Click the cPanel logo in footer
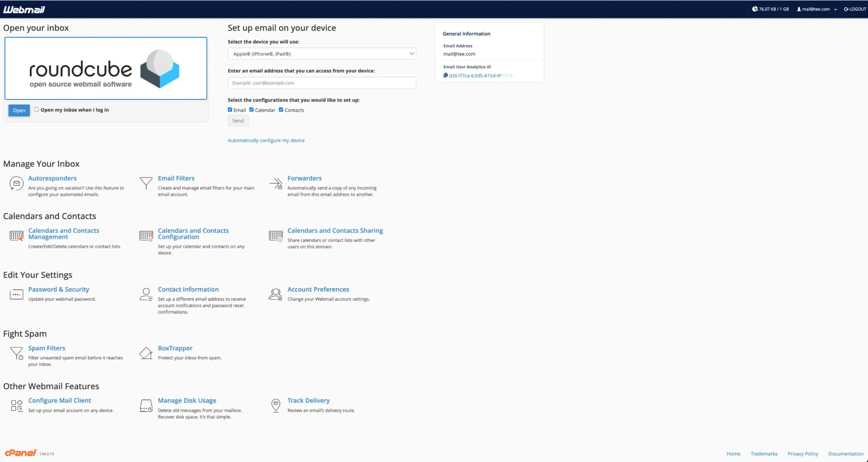Screen dimensions: 868x462 coord(20,453)
